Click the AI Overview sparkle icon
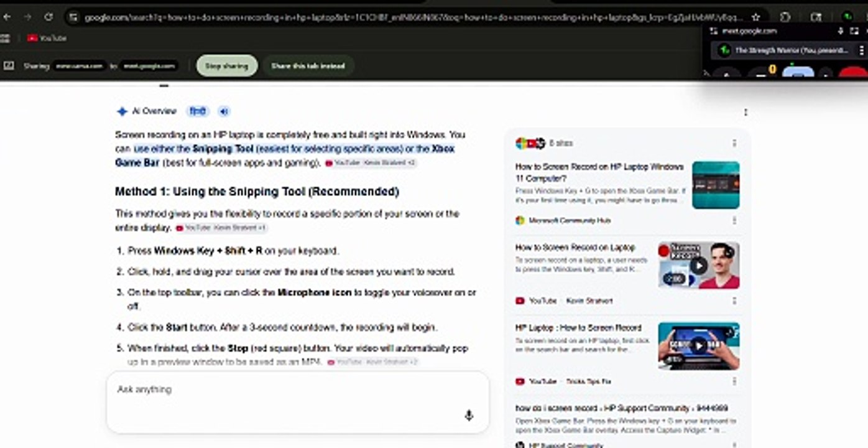Image resolution: width=868 pixels, height=448 pixels. click(122, 111)
